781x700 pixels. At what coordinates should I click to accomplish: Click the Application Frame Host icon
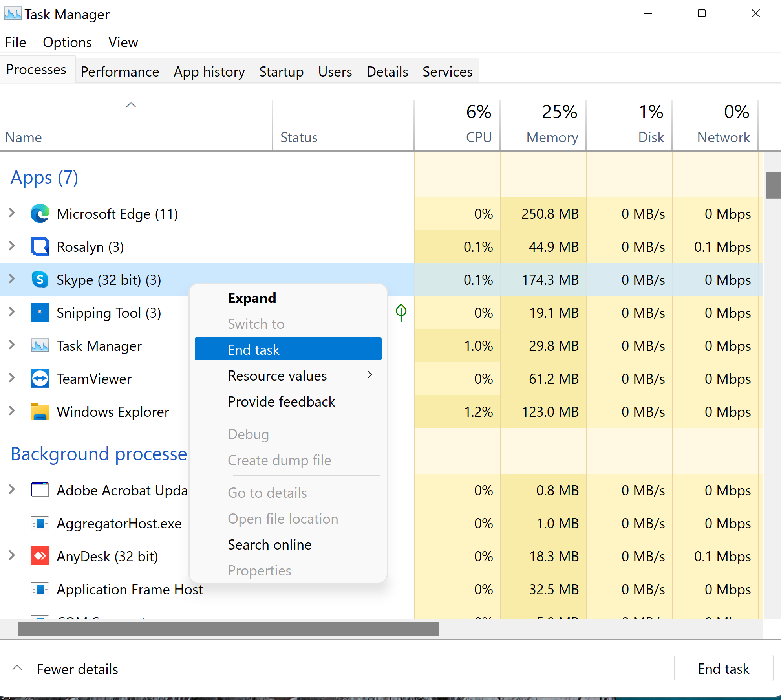point(40,589)
